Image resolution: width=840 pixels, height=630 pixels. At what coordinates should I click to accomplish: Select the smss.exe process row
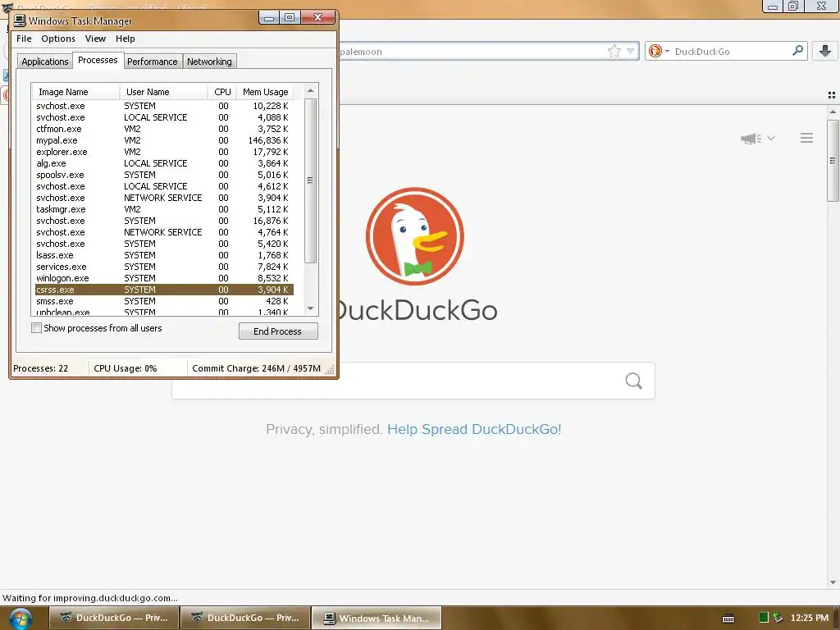click(x=164, y=301)
